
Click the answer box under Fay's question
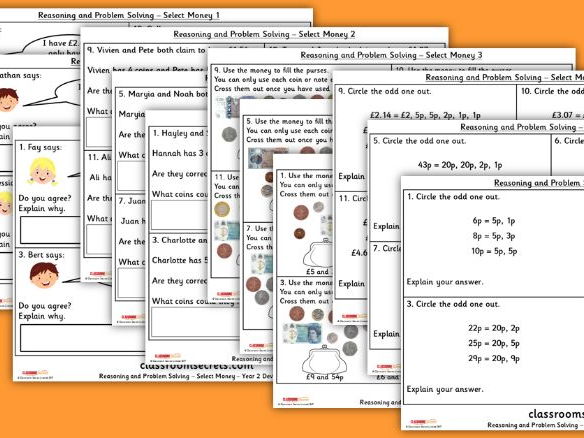[50, 231]
